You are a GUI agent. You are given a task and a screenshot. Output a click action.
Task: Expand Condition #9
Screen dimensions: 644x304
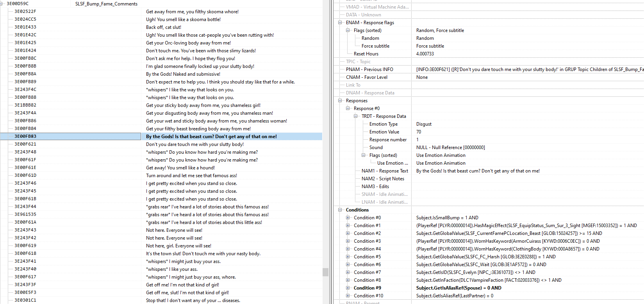click(348, 288)
